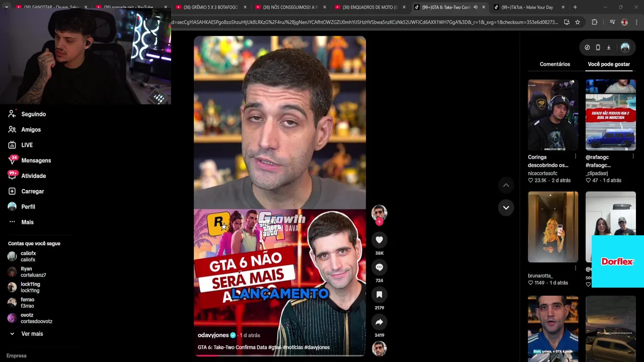The width and height of the screenshot is (644, 362).
Task: Close the ENQUADROS DE MOTO tab
Action: (x=404, y=7)
